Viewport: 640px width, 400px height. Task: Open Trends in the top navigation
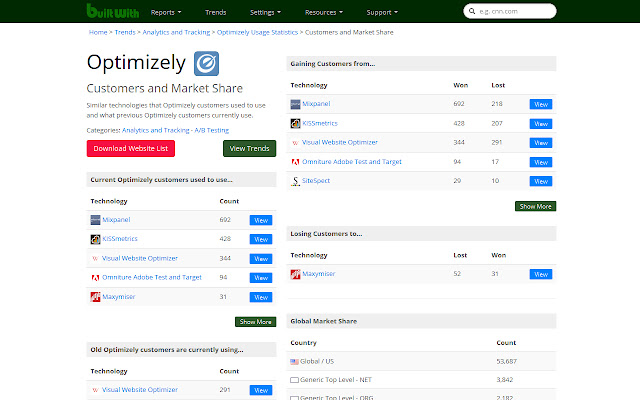tap(216, 12)
